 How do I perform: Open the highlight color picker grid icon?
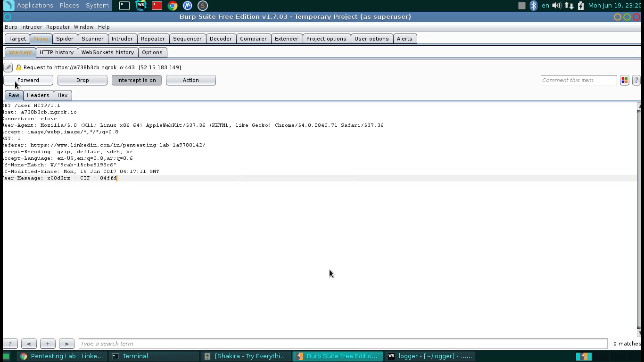click(x=625, y=80)
